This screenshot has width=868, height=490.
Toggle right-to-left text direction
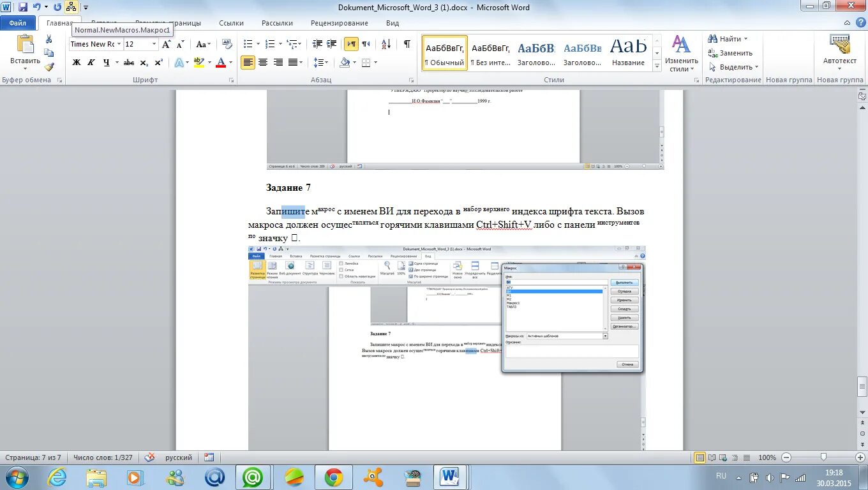pyautogui.click(x=366, y=44)
